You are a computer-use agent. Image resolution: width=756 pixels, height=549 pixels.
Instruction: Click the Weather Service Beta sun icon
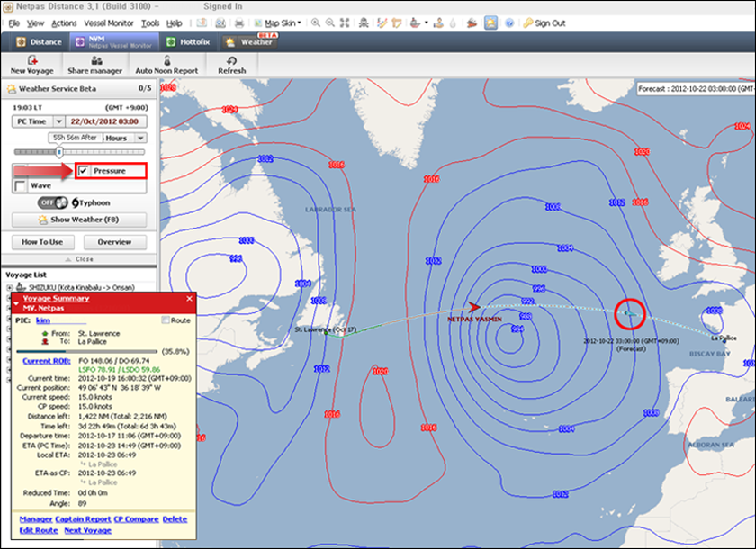tap(11, 89)
